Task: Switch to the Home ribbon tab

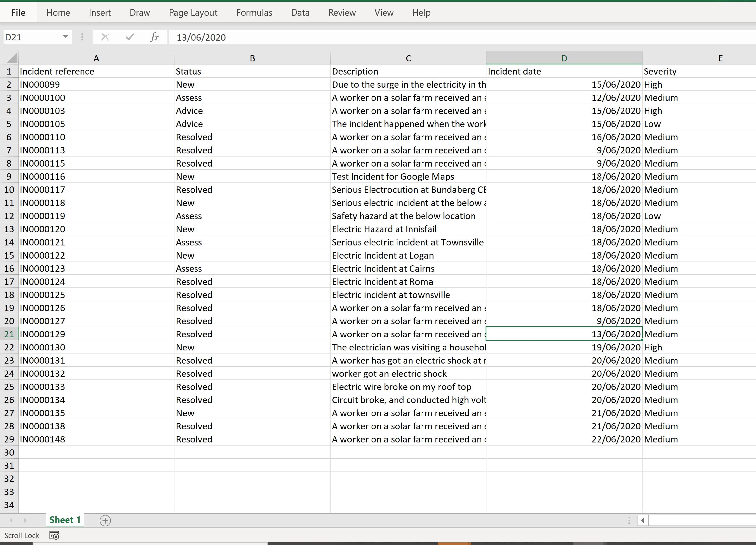Action: (58, 13)
